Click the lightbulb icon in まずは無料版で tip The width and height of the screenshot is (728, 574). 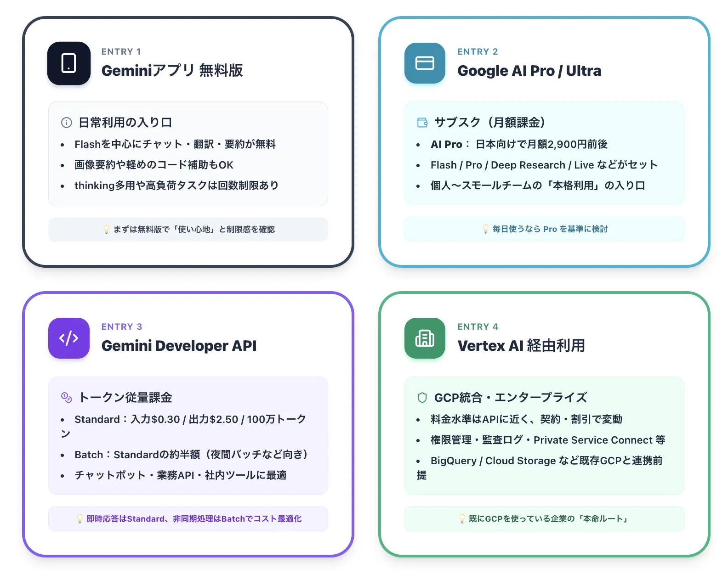click(106, 229)
